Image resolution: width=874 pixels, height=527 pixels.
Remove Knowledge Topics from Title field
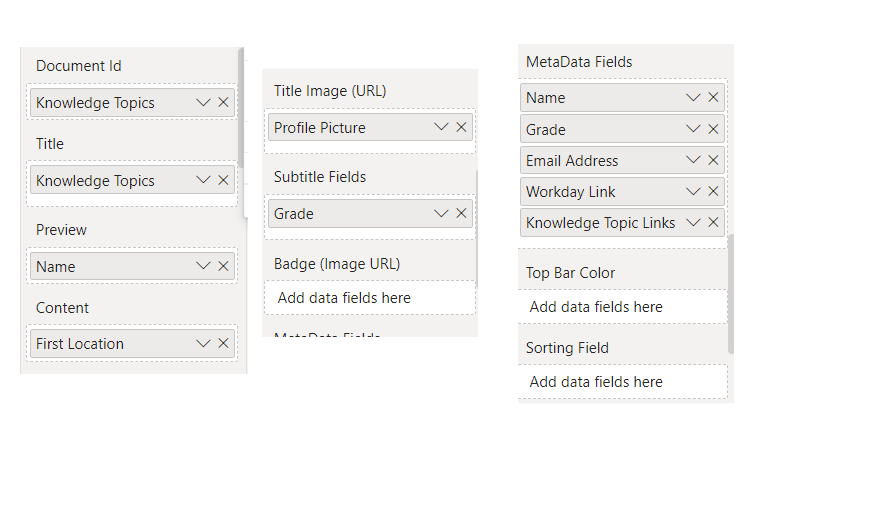point(223,180)
